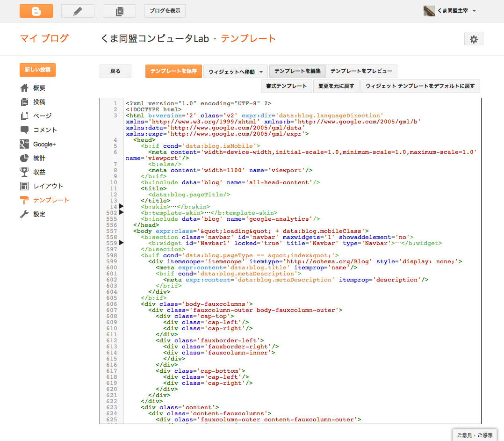Click the orange Blogger logo button

point(36,11)
